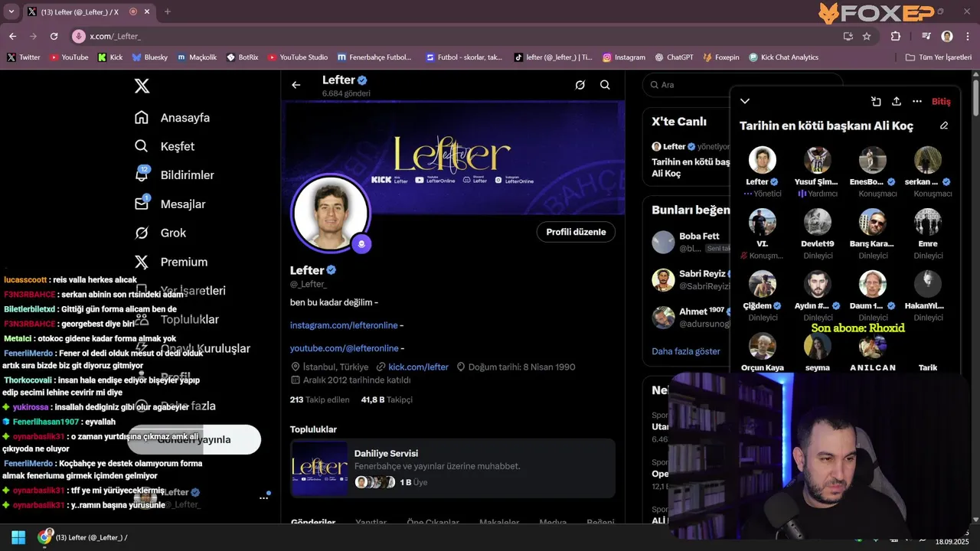Click the pencil edit icon by Space title
Viewport: 980px width, 551px height.
(x=944, y=126)
